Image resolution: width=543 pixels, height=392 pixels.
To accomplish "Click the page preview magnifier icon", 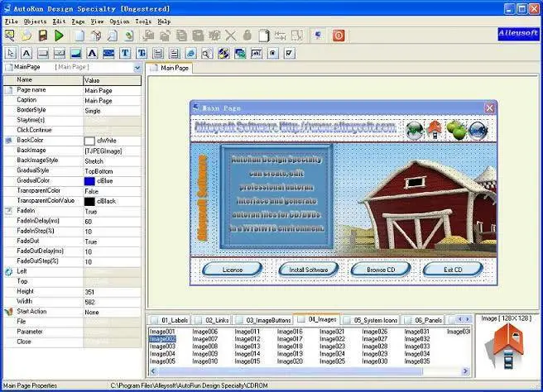I will [x=113, y=36].
